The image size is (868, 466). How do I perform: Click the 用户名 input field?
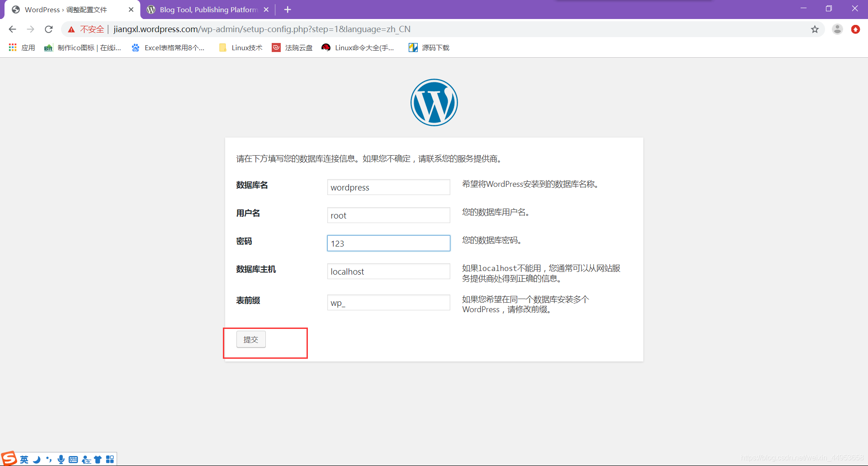388,215
